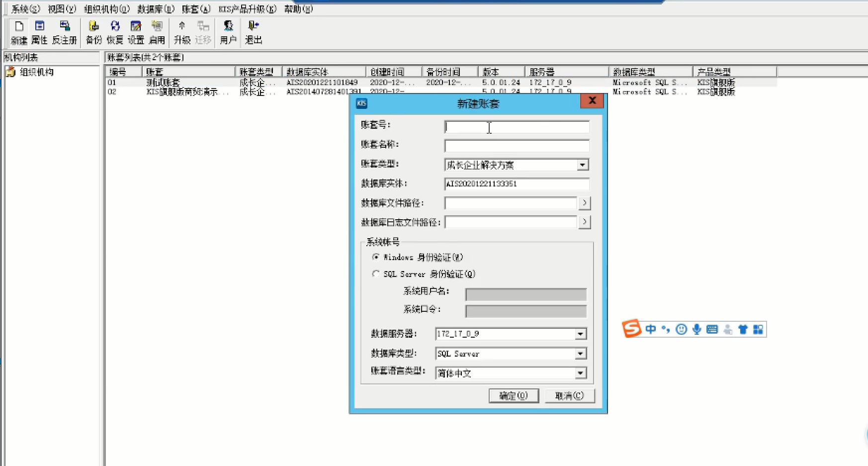Click the 确定 button
Image resolution: width=868 pixels, height=466 pixels.
point(514,396)
